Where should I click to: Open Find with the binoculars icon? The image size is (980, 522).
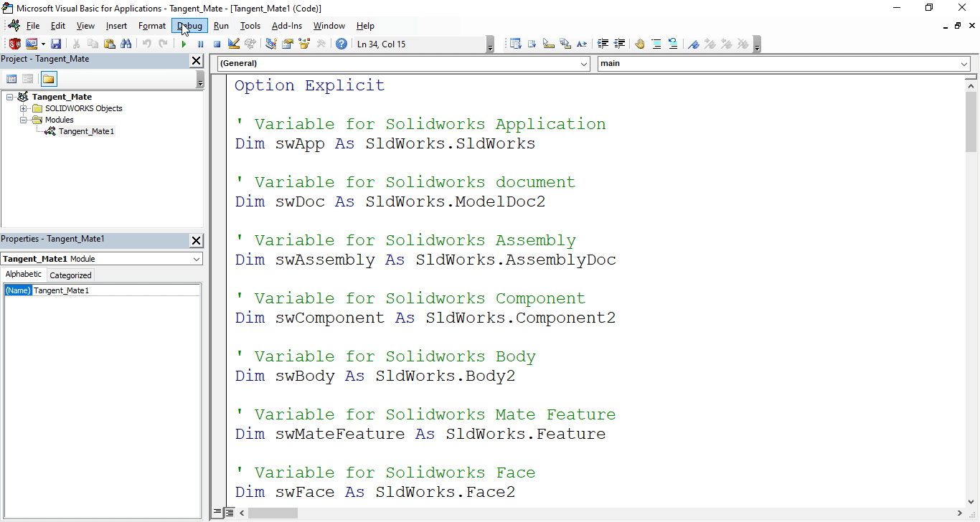coord(126,44)
